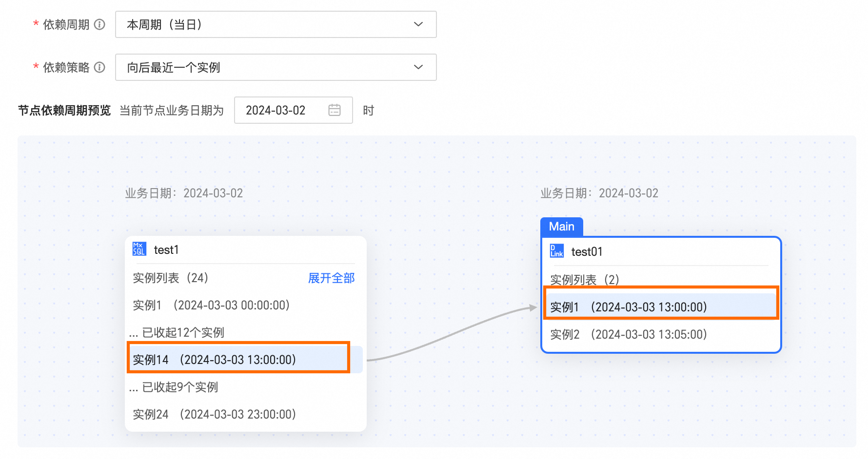This screenshot has width=868, height=459.
Task: Click the chevron arrow of 依赖周期 select
Action: [418, 24]
